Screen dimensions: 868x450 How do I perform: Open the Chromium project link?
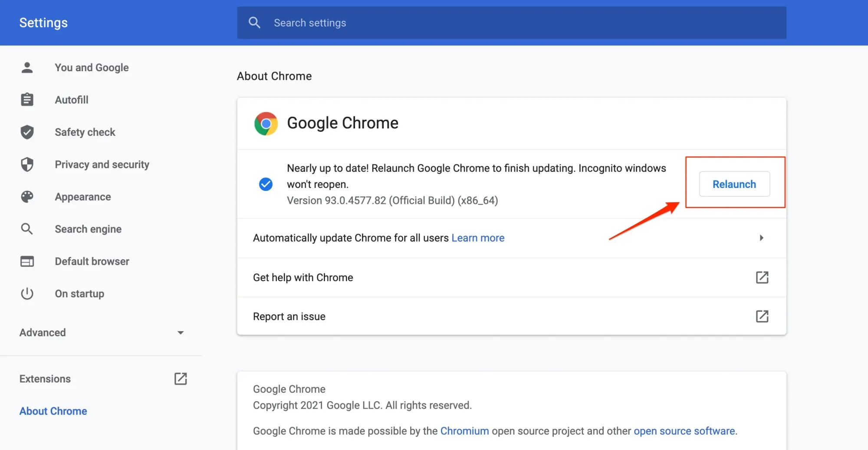click(464, 431)
